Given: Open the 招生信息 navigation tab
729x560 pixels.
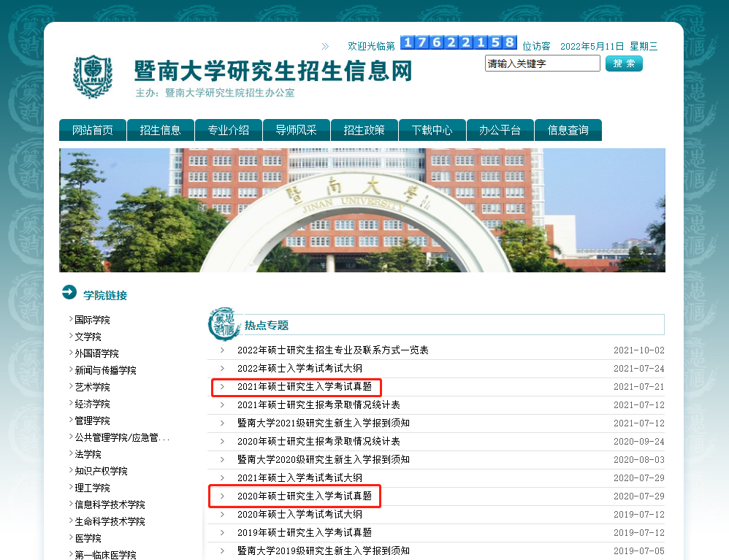Looking at the screenshot, I should (161, 130).
